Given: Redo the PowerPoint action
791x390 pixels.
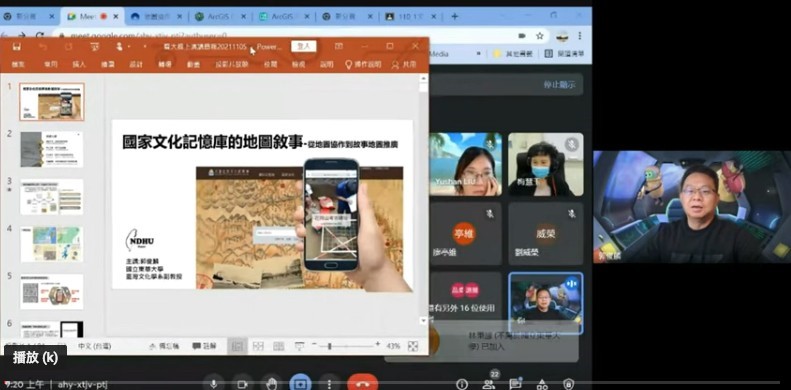Looking at the screenshot, I should [x=68, y=47].
